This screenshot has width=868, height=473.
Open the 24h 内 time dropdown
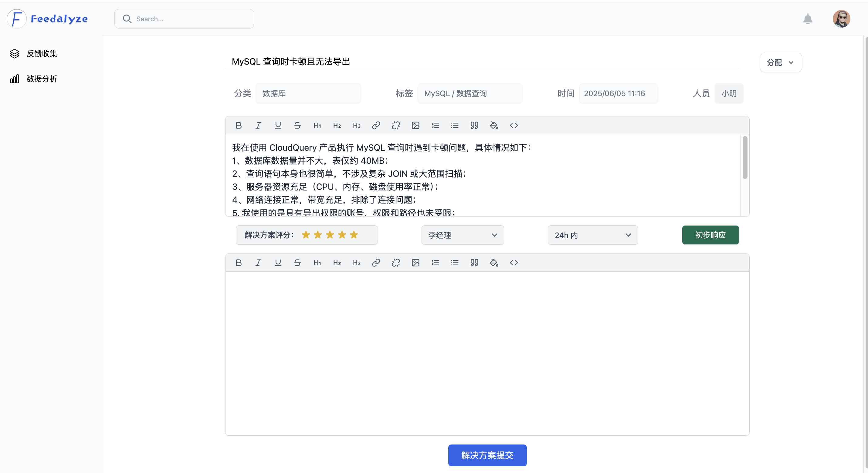click(592, 235)
